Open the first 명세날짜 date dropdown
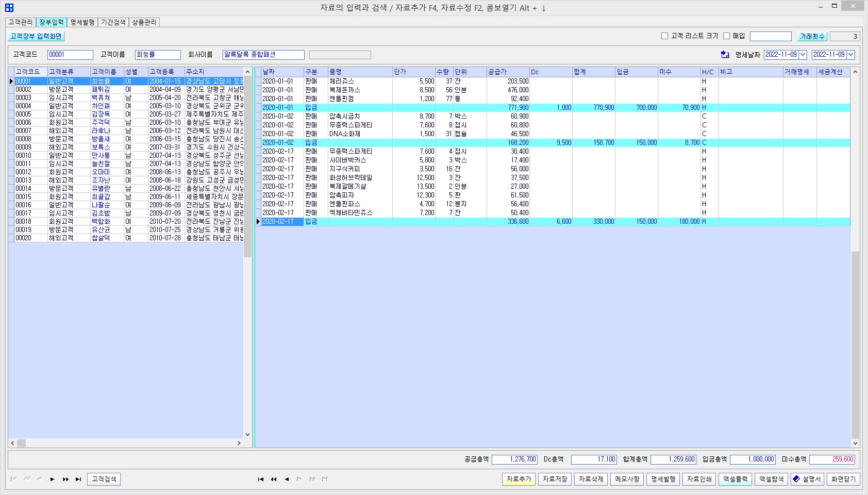The width and height of the screenshot is (868, 495). pyautogui.click(x=803, y=55)
